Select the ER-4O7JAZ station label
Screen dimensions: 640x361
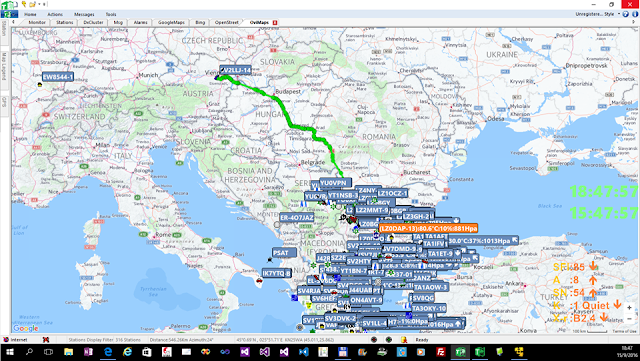[x=297, y=218]
